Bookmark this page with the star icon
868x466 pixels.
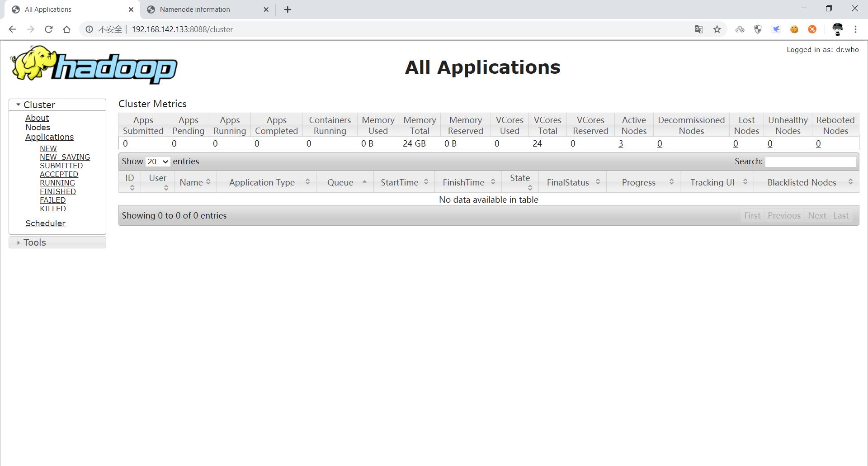(717, 29)
